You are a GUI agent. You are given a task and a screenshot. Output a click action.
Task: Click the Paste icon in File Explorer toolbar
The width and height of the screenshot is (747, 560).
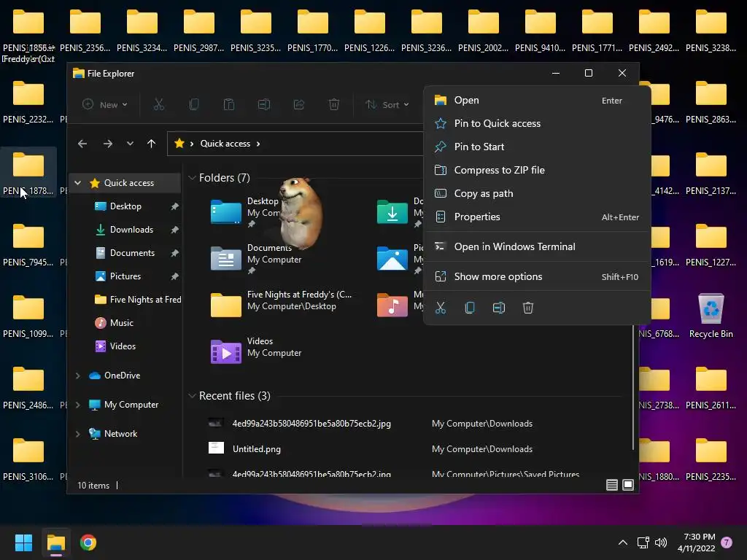[x=229, y=104]
